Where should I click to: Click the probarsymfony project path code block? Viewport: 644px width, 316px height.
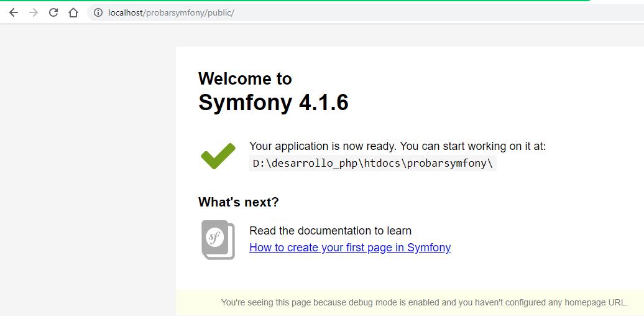coord(372,164)
